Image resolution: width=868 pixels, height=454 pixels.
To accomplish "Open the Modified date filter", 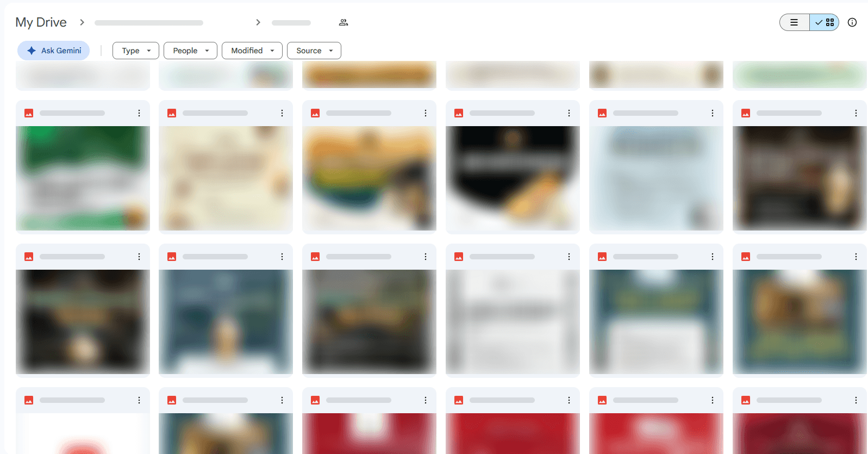I will tap(252, 51).
